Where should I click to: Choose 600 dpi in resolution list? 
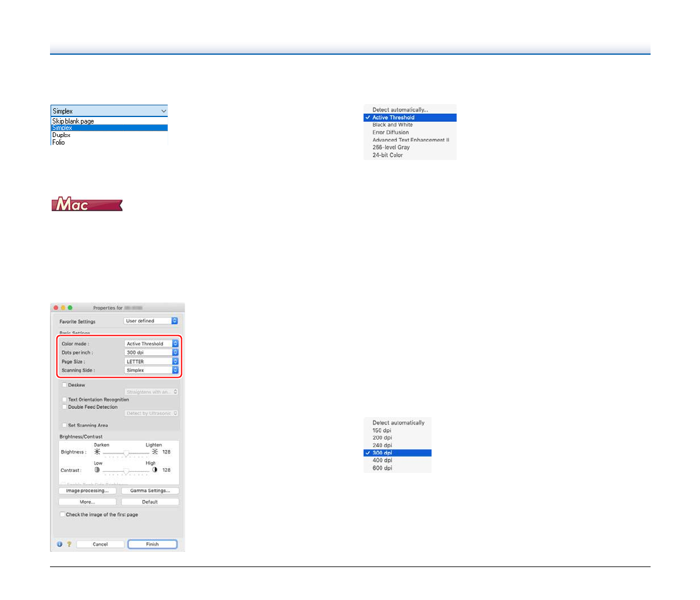tap(382, 468)
